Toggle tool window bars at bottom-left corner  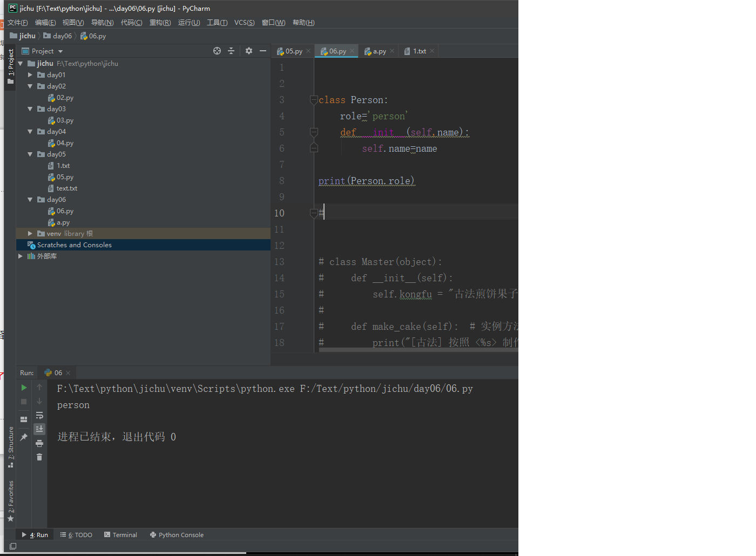point(13,546)
